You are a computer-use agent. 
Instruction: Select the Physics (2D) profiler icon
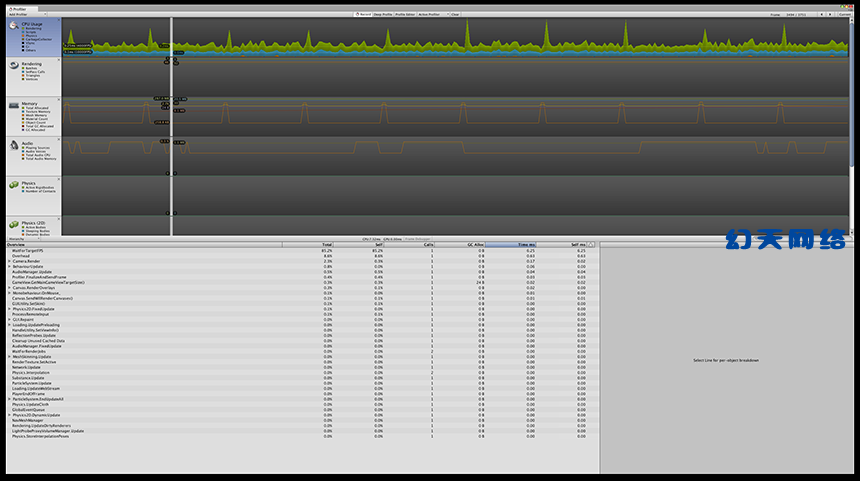[14, 224]
